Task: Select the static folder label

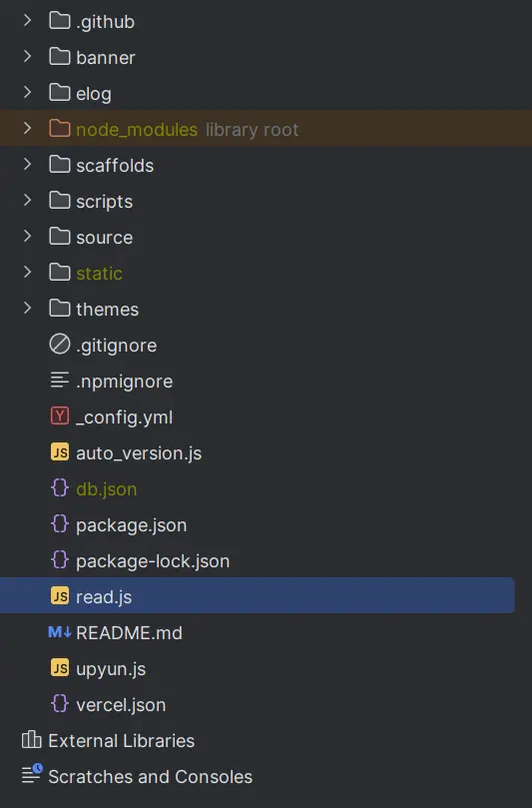Action: click(100, 273)
